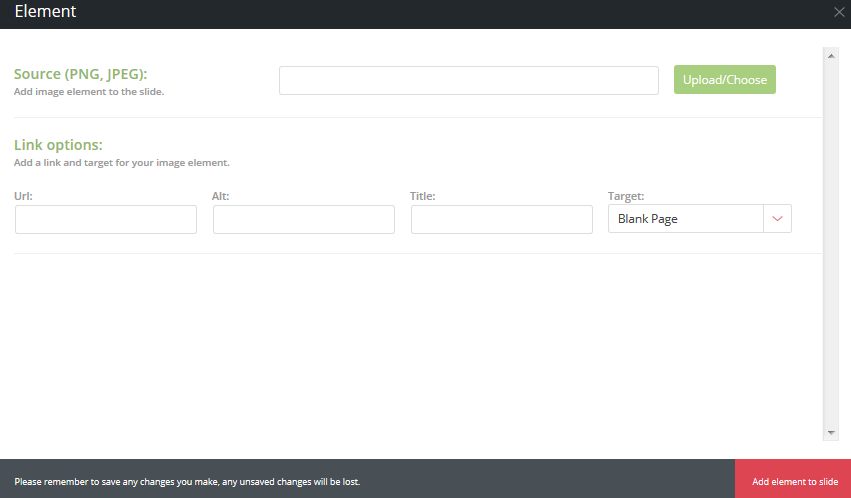Click the scrollbar down arrow

coord(831,432)
